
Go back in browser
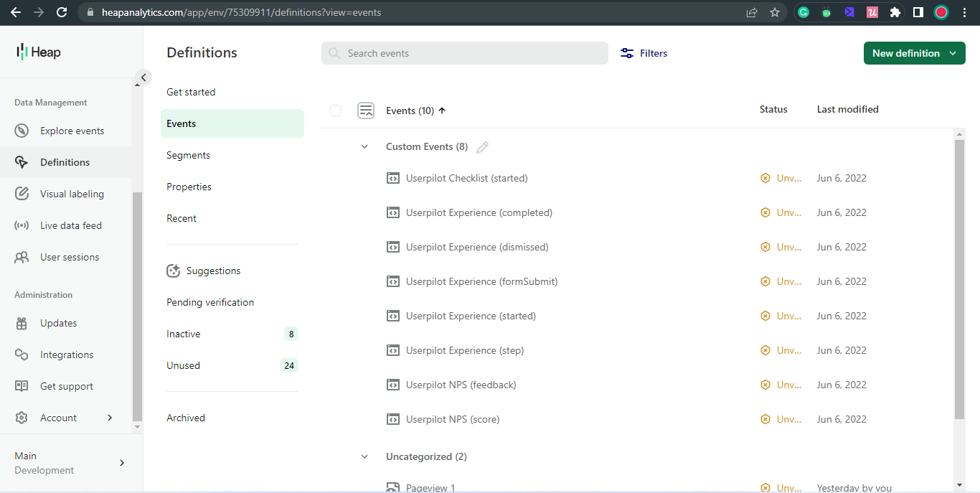click(16, 12)
